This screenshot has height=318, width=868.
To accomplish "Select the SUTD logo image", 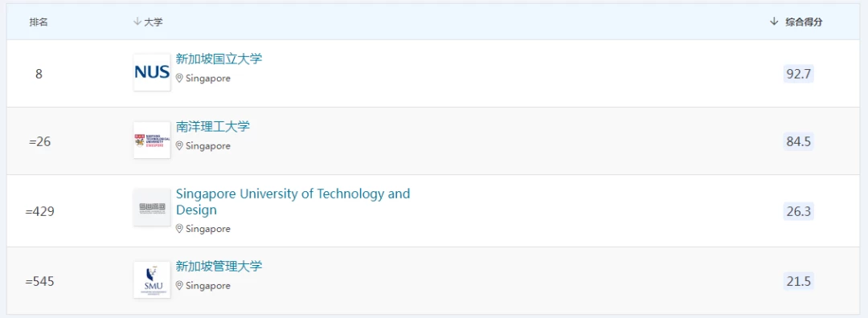I will [x=152, y=208].
